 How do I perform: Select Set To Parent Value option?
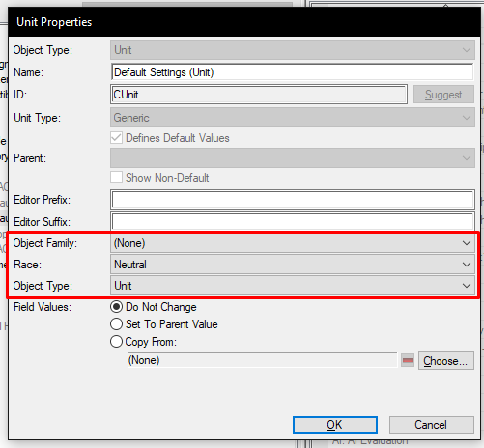pos(116,324)
